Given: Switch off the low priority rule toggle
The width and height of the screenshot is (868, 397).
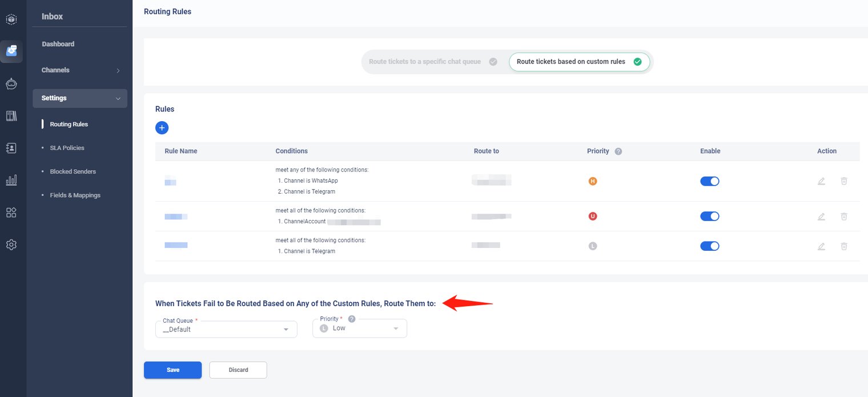Looking at the screenshot, I should tap(709, 246).
